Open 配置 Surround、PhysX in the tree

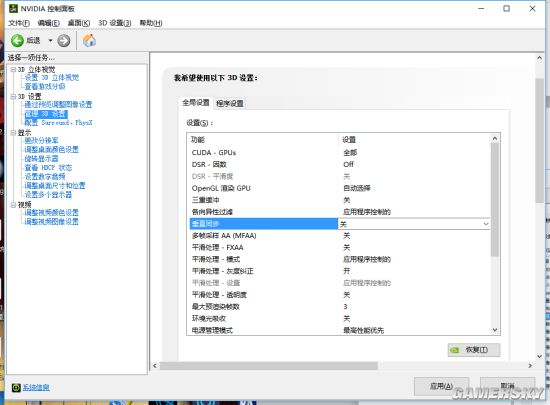(x=58, y=123)
